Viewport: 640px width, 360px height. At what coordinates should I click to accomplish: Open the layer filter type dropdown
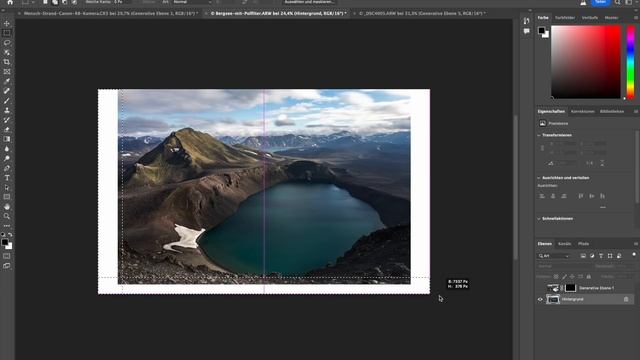(x=553, y=256)
